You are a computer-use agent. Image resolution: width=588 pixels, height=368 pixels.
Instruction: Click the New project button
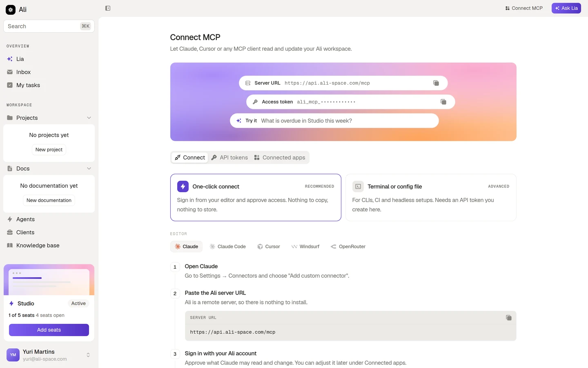pyautogui.click(x=49, y=150)
